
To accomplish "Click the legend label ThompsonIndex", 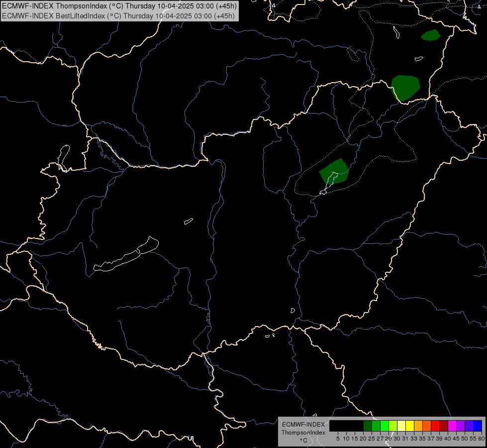I will [303, 433].
